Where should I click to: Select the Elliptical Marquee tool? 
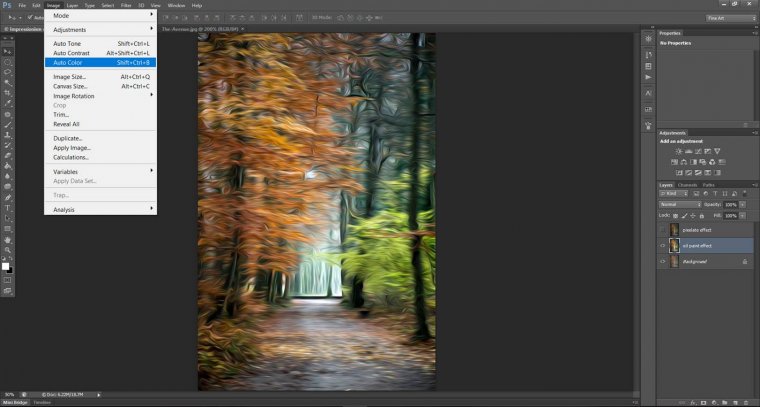click(7, 62)
